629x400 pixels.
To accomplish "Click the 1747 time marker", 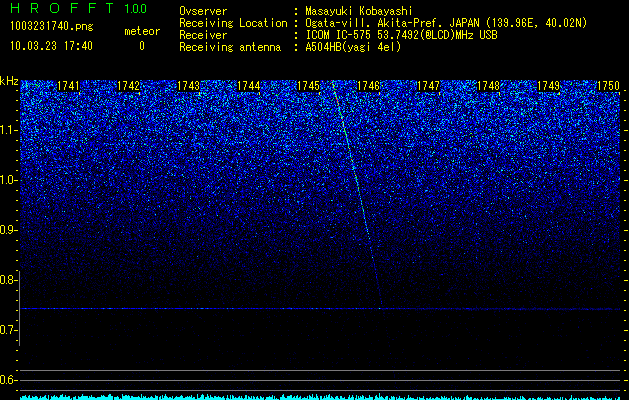I will click(428, 86).
